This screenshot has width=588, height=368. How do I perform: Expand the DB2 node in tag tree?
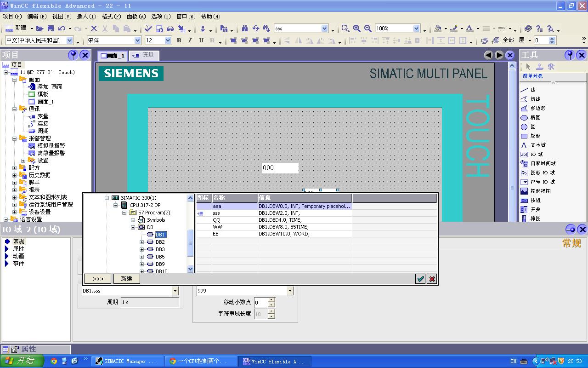[x=141, y=242]
